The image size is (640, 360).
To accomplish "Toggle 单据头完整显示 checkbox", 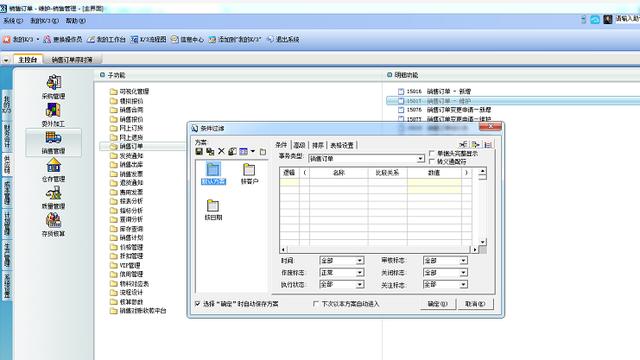I will coord(432,153).
